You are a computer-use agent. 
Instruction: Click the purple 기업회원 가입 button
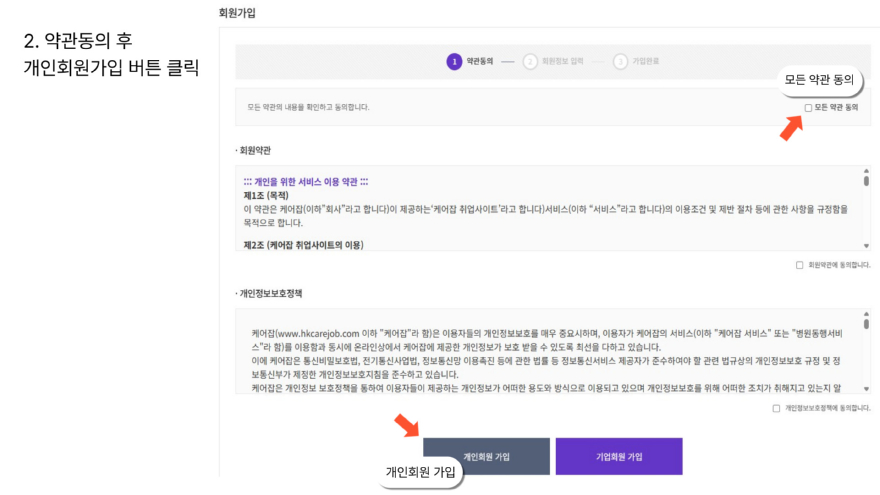tap(618, 456)
